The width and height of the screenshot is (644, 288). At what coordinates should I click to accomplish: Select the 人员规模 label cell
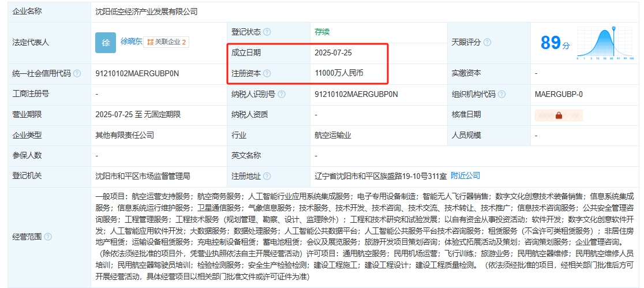(489, 135)
